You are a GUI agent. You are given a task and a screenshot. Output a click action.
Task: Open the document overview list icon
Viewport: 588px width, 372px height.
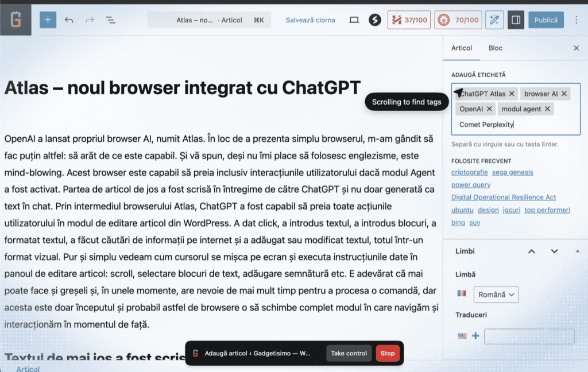[110, 20]
